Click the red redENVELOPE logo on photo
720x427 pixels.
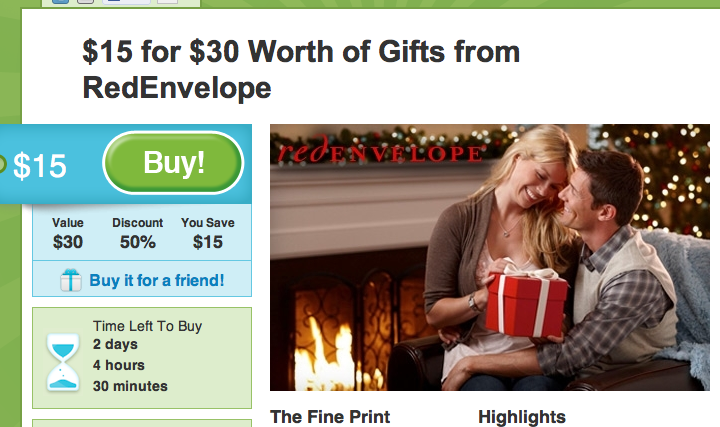click(379, 150)
